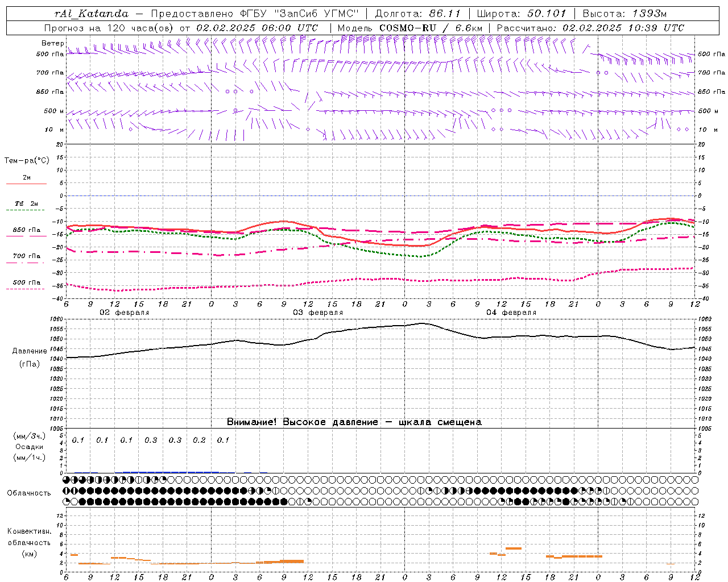Click the (гПа) unit label under Давление
728x582 pixels.
pyautogui.click(x=30, y=364)
